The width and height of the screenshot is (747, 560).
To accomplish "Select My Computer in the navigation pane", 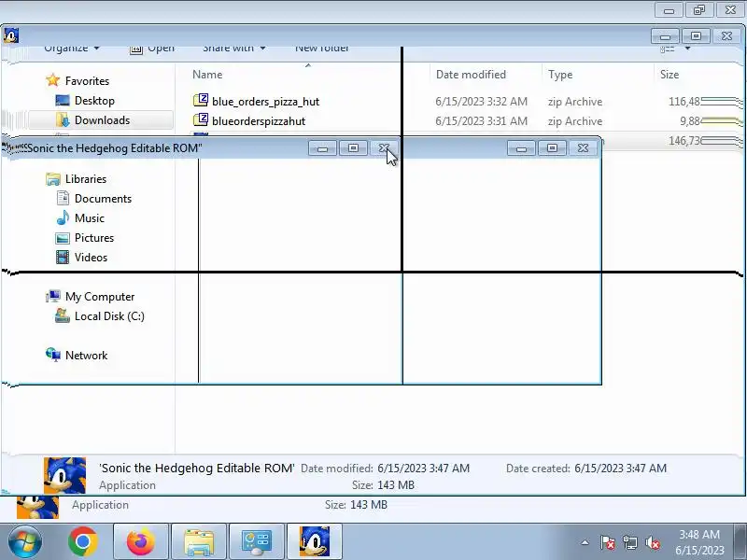I will coord(100,297).
